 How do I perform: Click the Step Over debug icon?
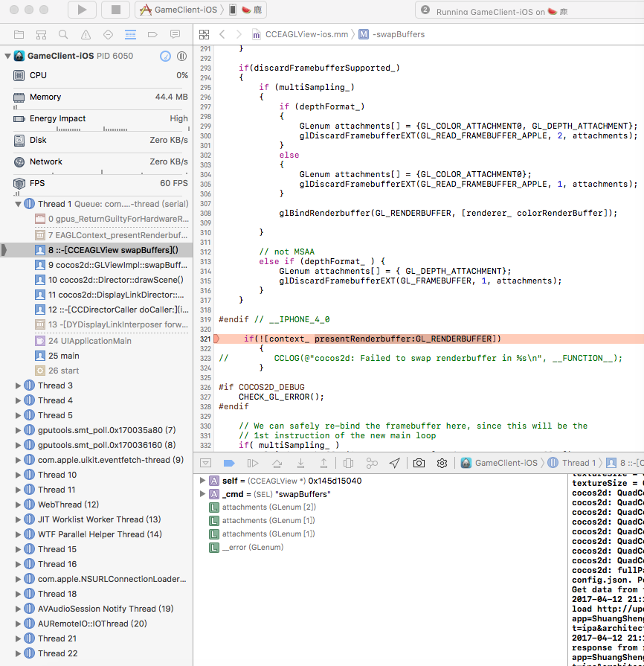[277, 463]
